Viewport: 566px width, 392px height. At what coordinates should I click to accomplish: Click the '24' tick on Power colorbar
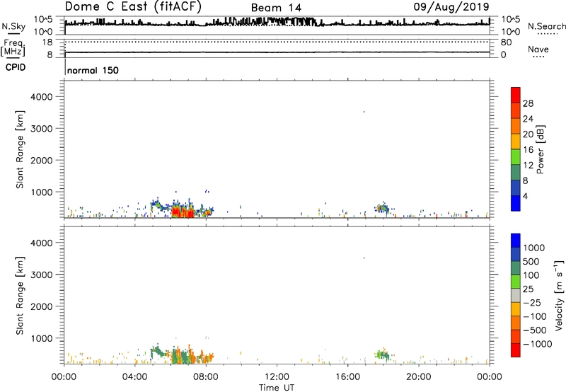[x=528, y=119]
